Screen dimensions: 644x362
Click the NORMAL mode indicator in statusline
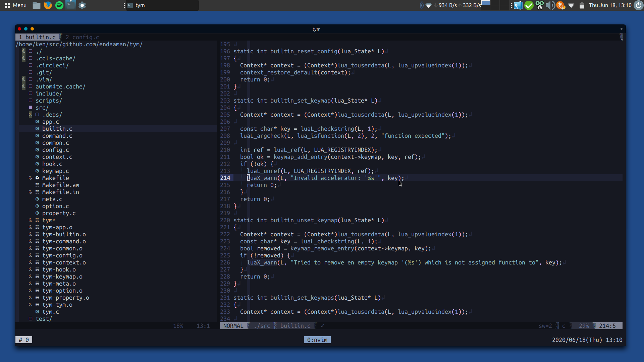[x=233, y=326]
